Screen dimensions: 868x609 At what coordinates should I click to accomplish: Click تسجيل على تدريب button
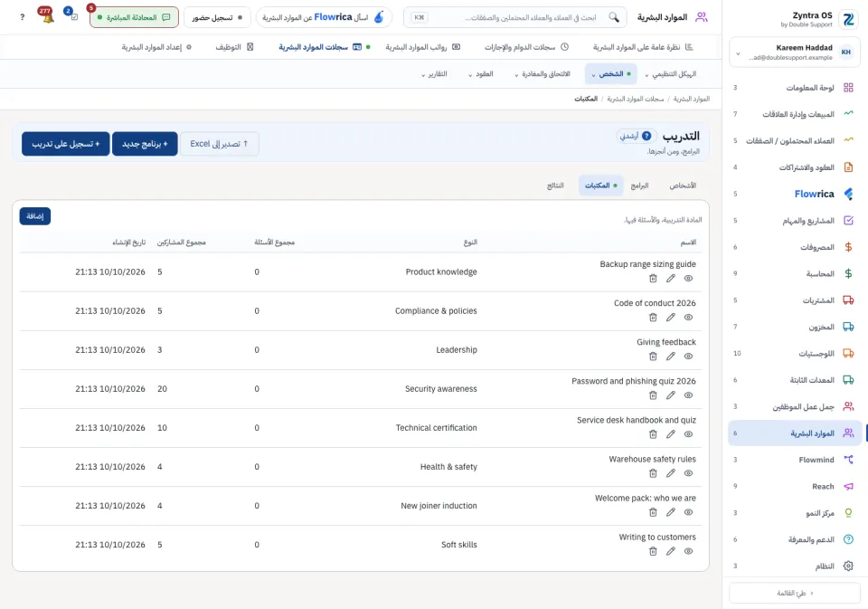click(x=66, y=144)
